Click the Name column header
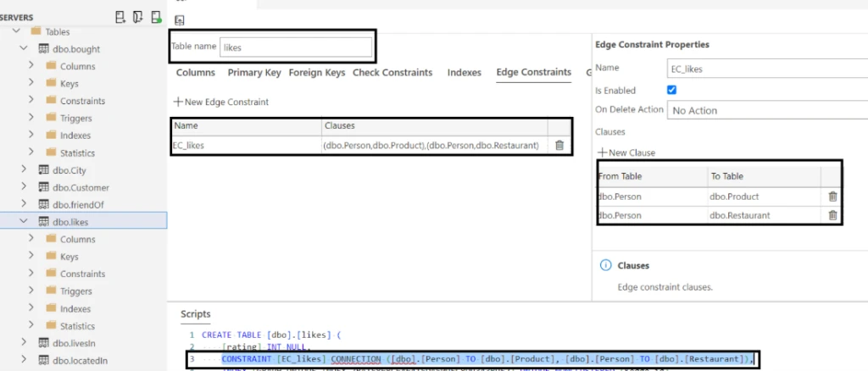 pyautogui.click(x=247, y=125)
